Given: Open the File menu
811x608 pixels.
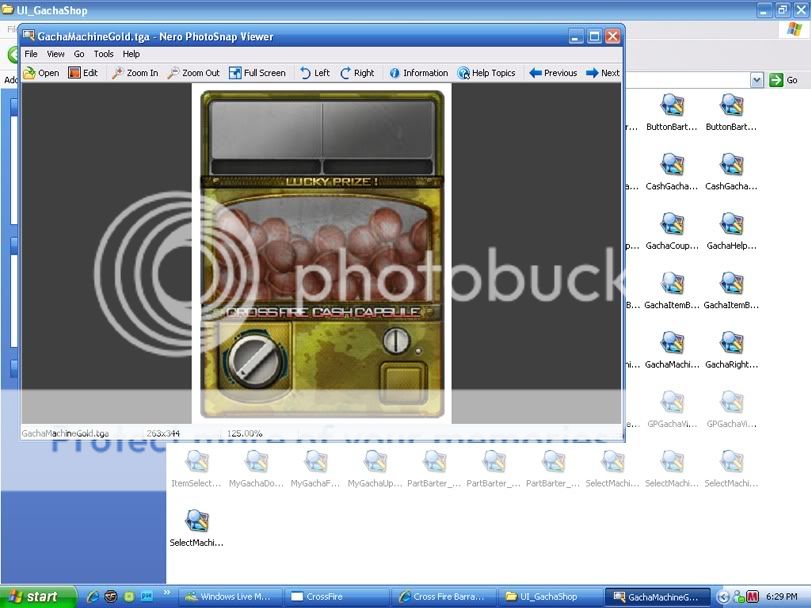Looking at the screenshot, I should [31, 54].
